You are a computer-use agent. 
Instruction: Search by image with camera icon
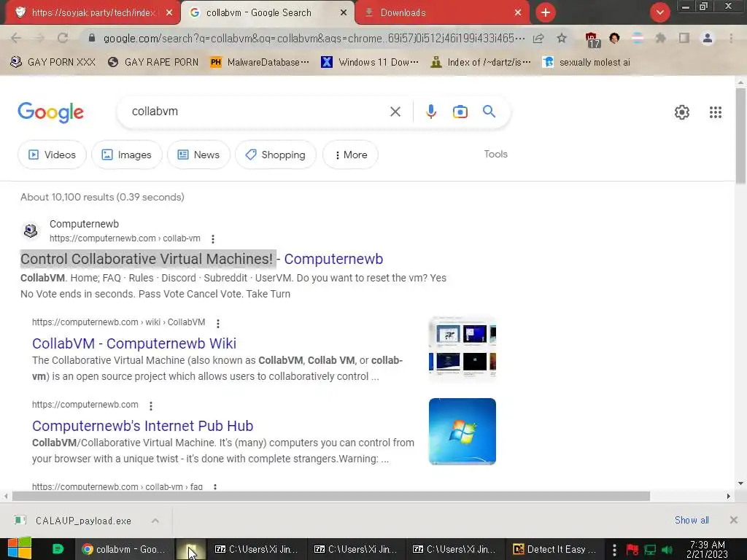tap(460, 112)
